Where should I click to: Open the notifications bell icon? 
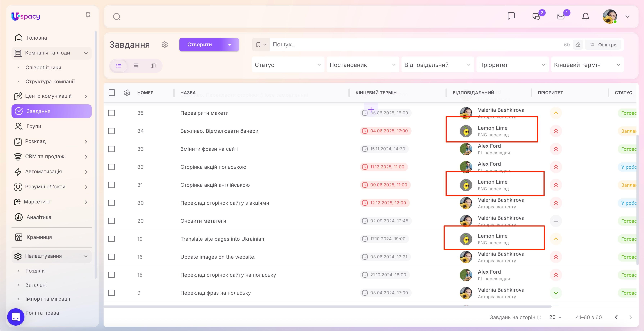click(586, 17)
